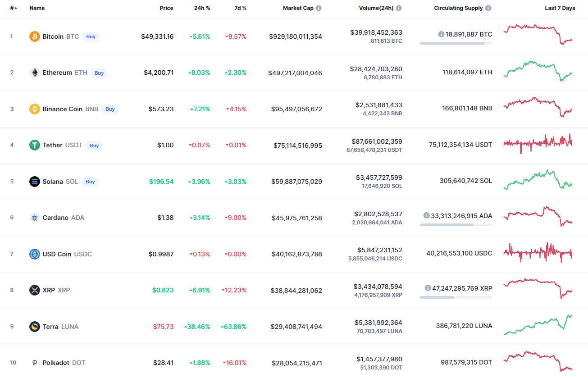Click Bitcoin price $49,331.16
Image resolution: width=588 pixels, height=378 pixels.
pos(157,36)
